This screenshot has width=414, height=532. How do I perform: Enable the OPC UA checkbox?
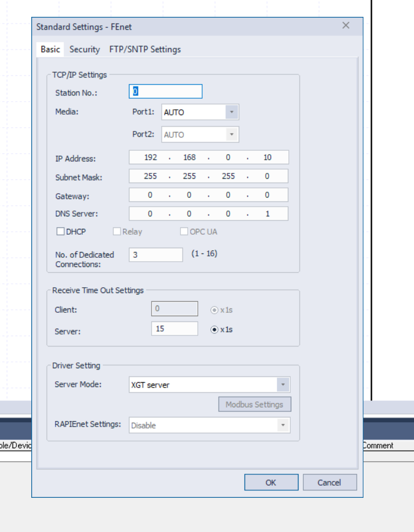[183, 231]
